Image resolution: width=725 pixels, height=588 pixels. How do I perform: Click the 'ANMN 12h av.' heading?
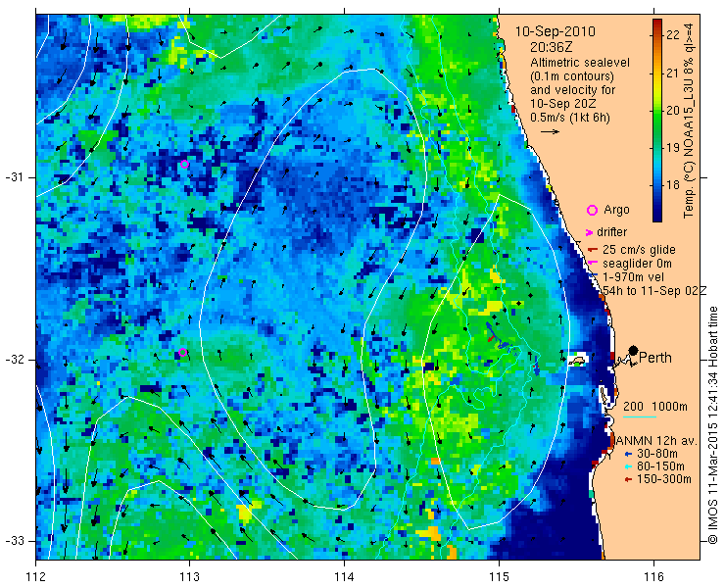tap(656, 440)
